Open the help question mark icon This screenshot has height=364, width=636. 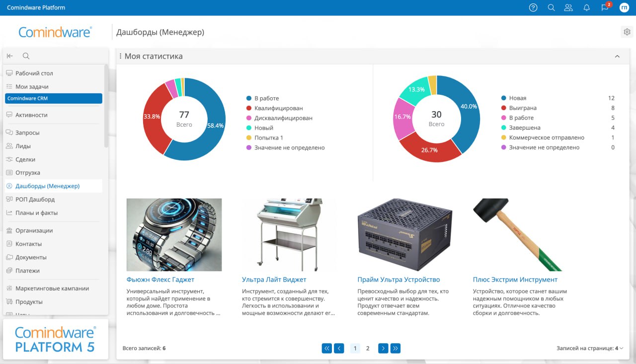point(533,7)
